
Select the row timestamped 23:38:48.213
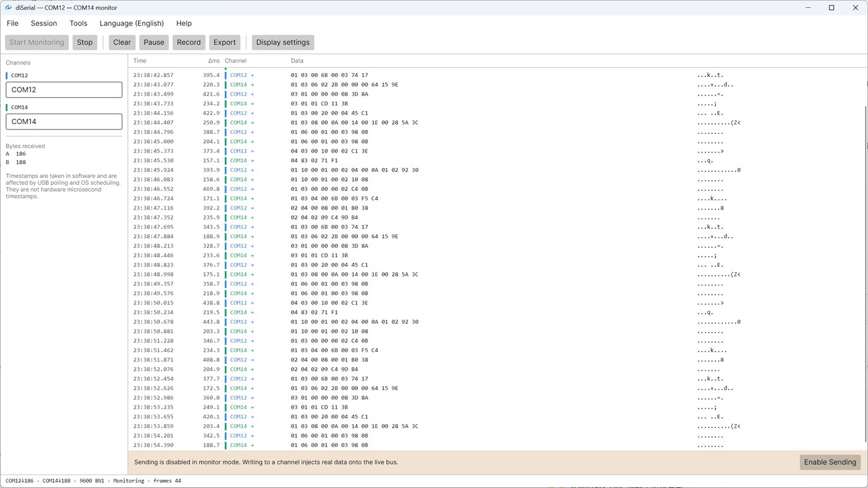(496, 246)
